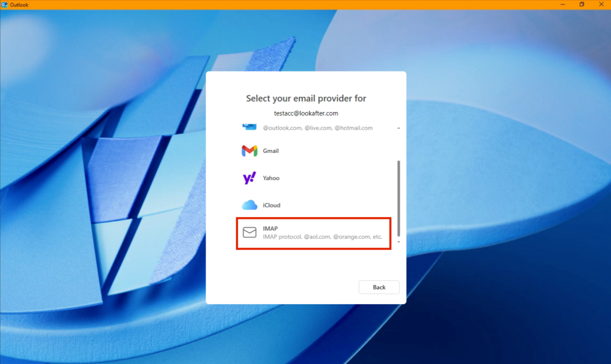Screen dimensions: 611x364
Task: Click the IMAP protocol description text
Action: tap(322, 237)
